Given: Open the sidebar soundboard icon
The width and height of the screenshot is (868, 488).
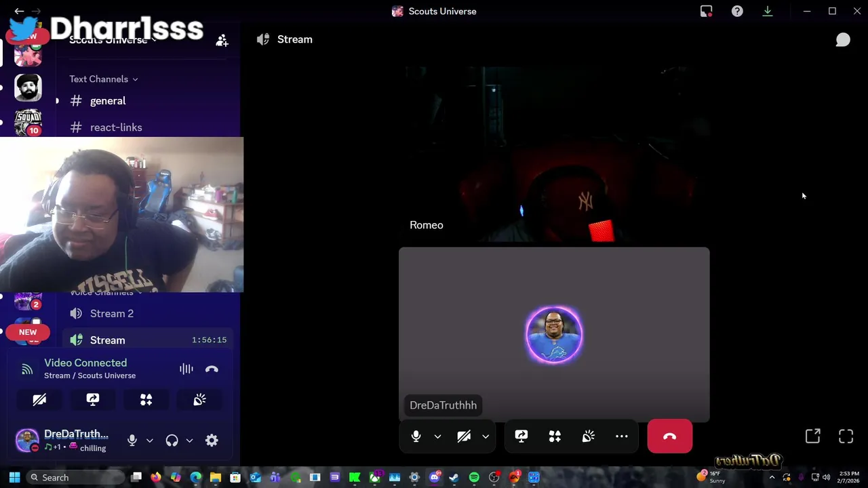Looking at the screenshot, I should [199, 400].
